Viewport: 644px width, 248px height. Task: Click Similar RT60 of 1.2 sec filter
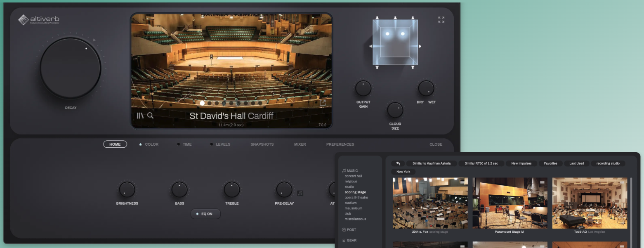[481, 163]
